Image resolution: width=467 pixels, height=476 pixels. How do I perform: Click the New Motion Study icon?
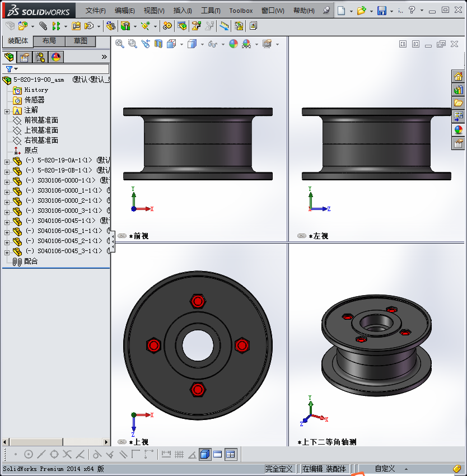167,26
